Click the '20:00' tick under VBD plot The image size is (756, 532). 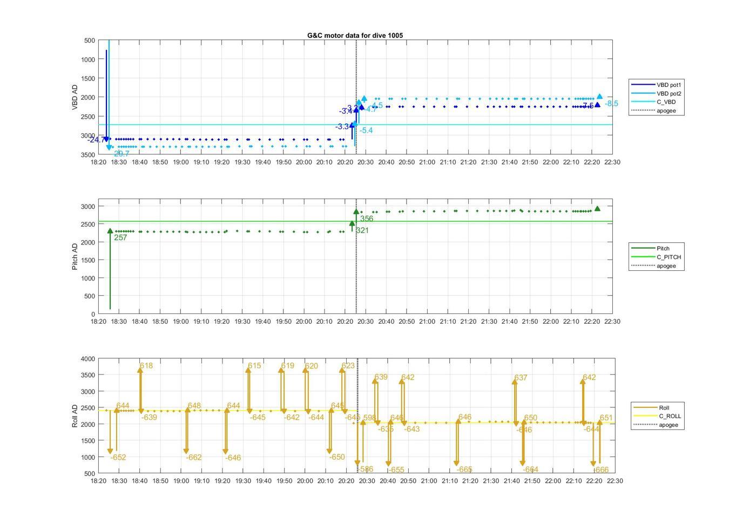[x=303, y=162]
